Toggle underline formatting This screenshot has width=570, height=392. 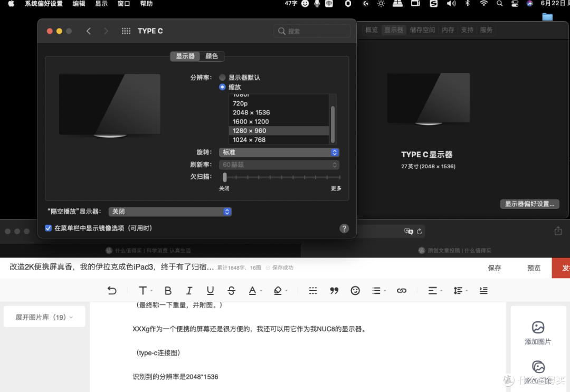[210, 290]
